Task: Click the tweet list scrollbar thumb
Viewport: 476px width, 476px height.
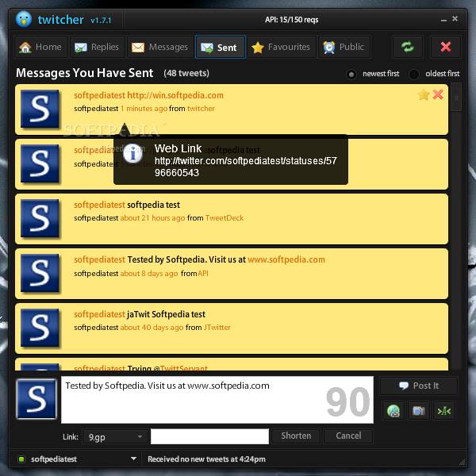Action: point(456,98)
